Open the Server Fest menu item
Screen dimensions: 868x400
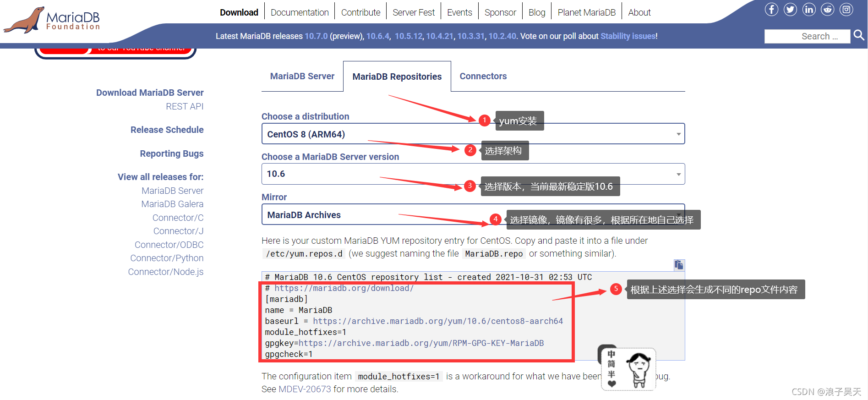(414, 12)
